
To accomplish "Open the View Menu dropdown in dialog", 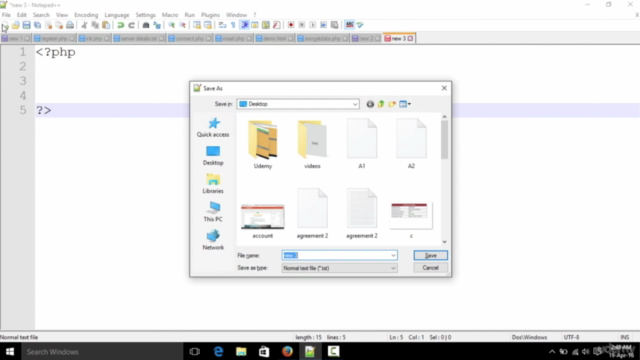I will (x=405, y=104).
